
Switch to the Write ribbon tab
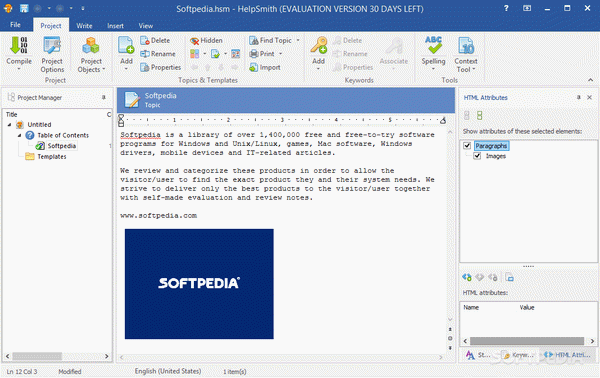(84, 26)
